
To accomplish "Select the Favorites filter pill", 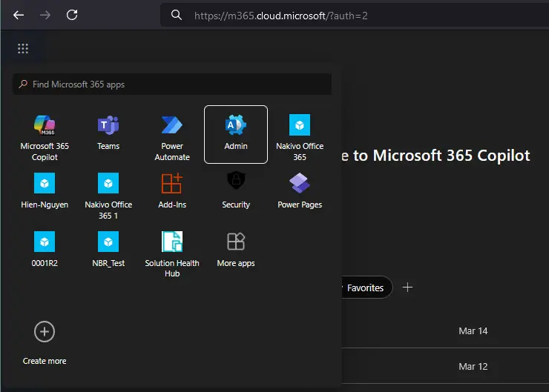I will click(366, 288).
